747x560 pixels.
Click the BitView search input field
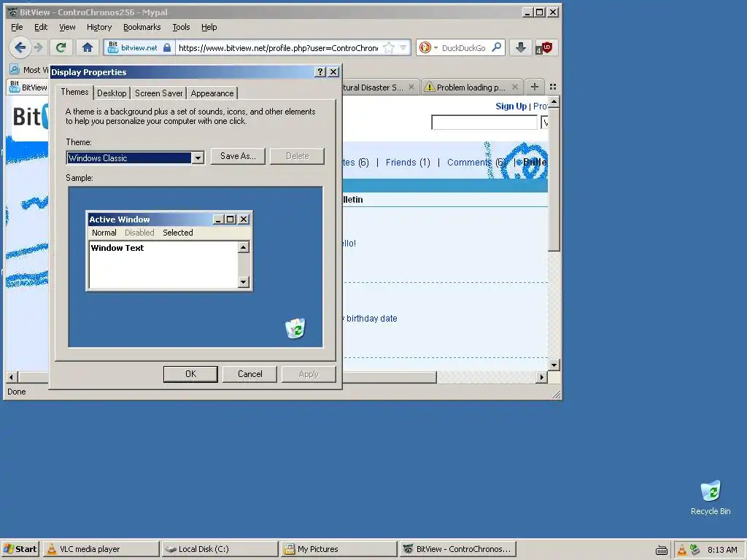pos(484,122)
